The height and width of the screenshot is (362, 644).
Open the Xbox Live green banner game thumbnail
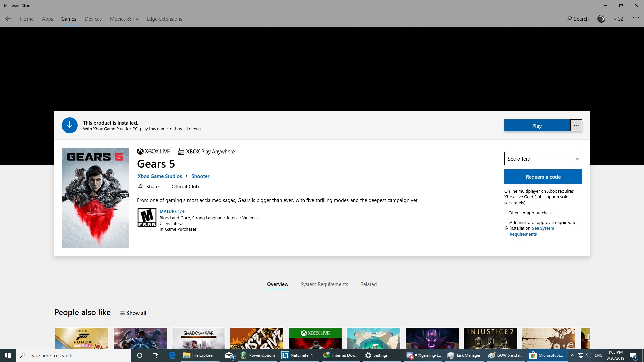coord(315,338)
